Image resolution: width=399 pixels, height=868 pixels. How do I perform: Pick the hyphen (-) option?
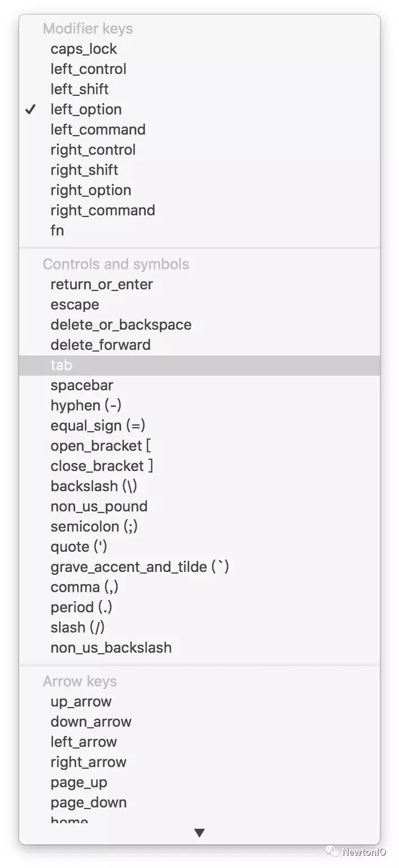[86, 405]
